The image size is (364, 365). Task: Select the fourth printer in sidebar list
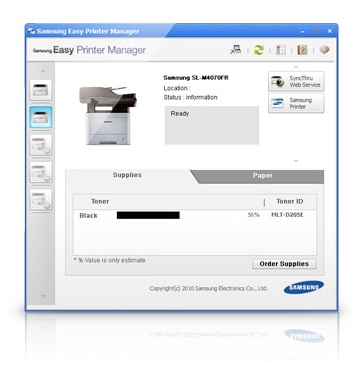click(41, 172)
